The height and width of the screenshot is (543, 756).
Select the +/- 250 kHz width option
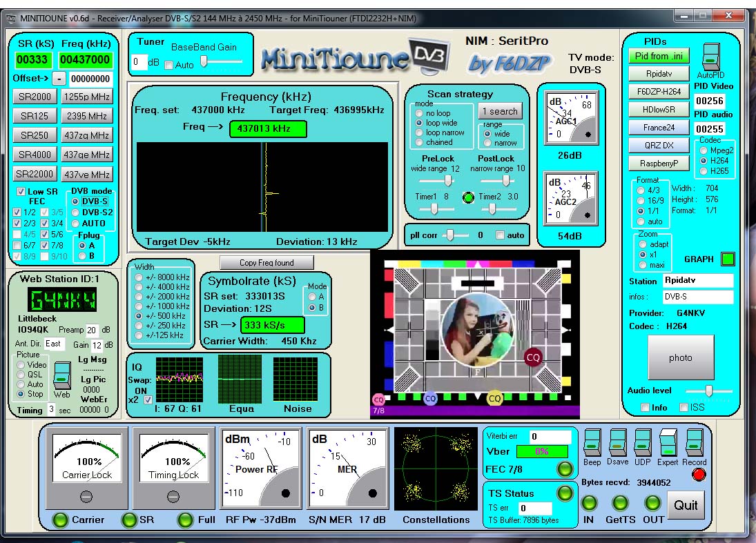(x=139, y=326)
